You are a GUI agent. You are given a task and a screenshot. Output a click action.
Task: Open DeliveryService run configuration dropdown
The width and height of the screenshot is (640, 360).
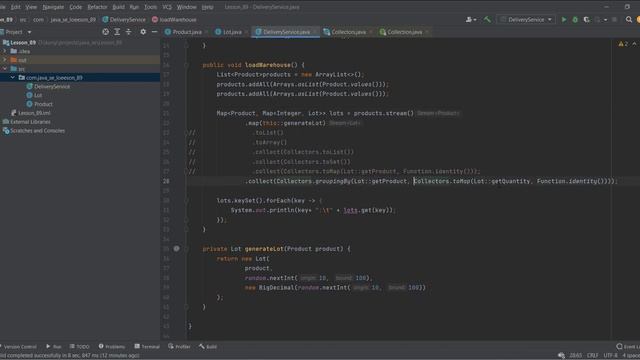[x=526, y=20]
